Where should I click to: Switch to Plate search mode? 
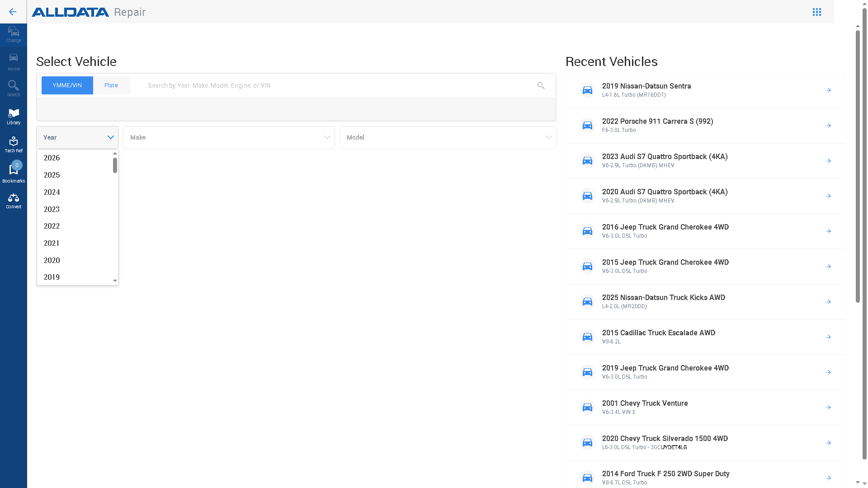[111, 85]
